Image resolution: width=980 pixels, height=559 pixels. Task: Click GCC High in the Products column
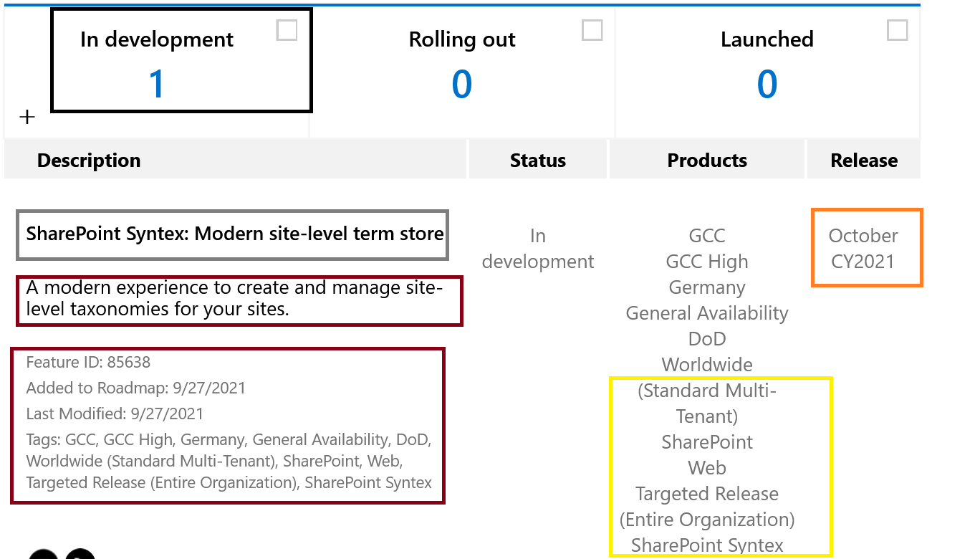click(x=707, y=262)
